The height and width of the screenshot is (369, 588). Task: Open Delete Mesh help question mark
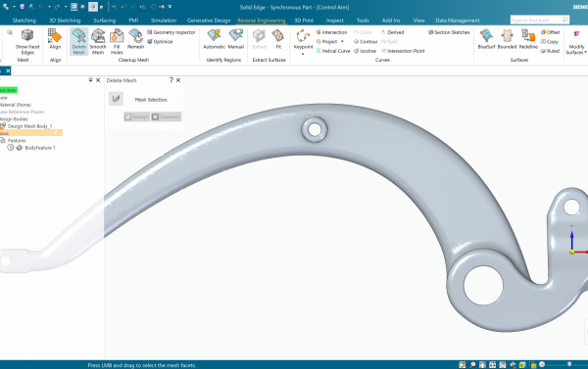point(171,80)
